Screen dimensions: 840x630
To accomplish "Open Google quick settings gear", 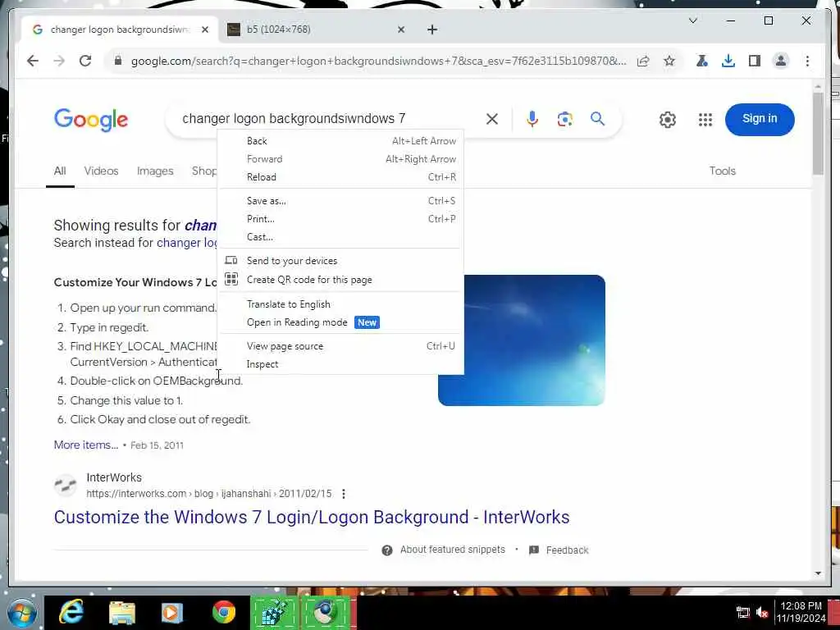I will (x=668, y=120).
